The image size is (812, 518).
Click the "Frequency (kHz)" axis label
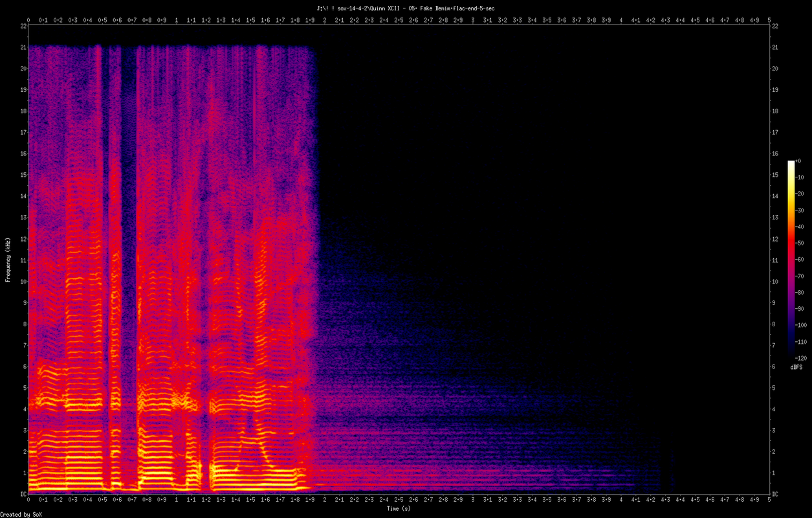(x=8, y=259)
